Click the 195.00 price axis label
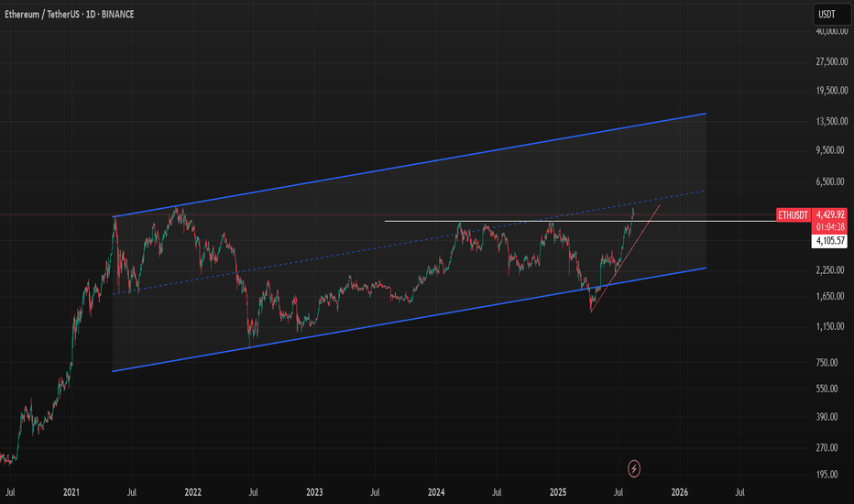Screen dimensions: 854x504 coord(827,475)
